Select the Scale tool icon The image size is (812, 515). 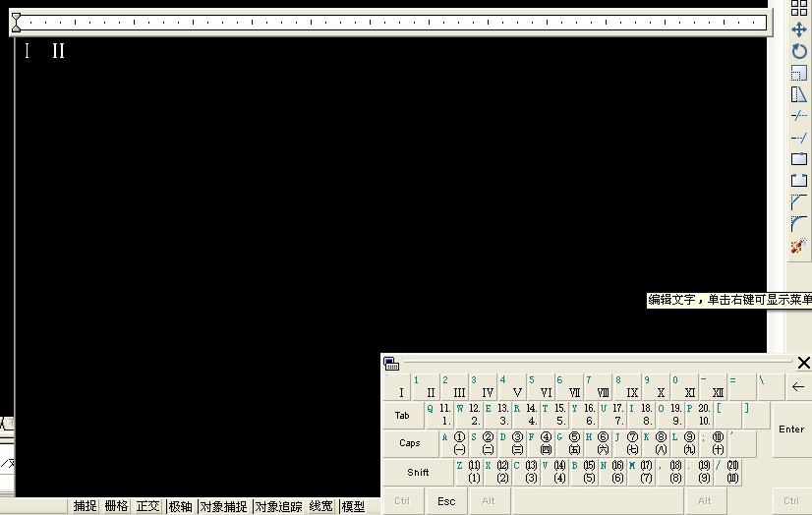(799, 73)
